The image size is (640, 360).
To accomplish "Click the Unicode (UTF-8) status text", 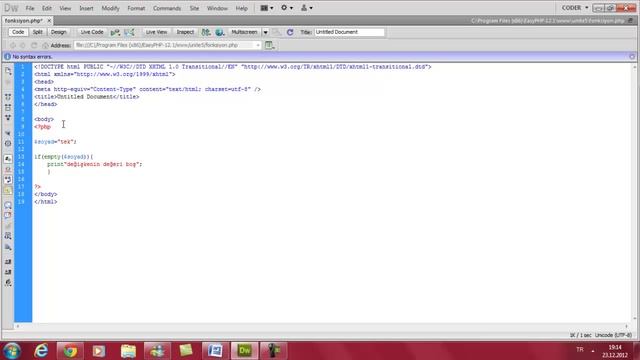I will [x=613, y=335].
